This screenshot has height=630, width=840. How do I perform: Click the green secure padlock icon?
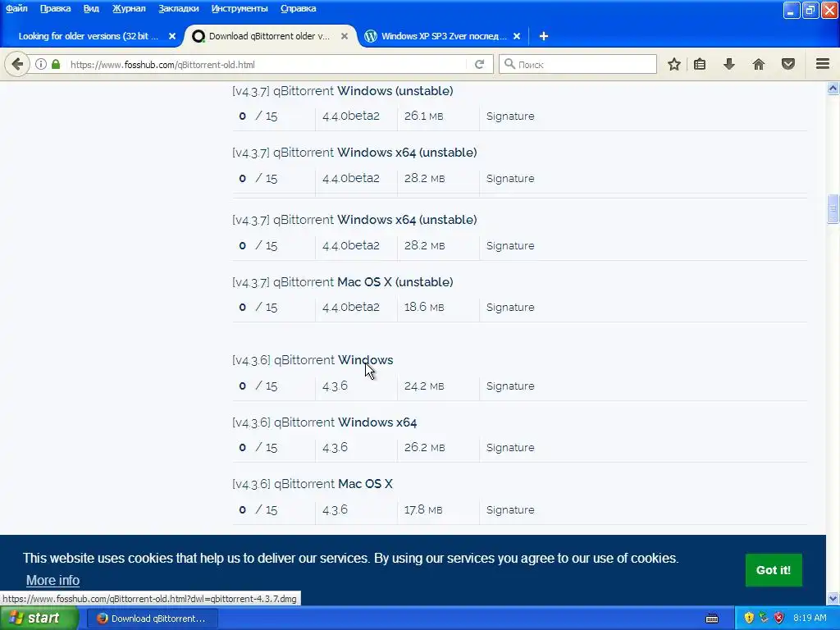(56, 64)
